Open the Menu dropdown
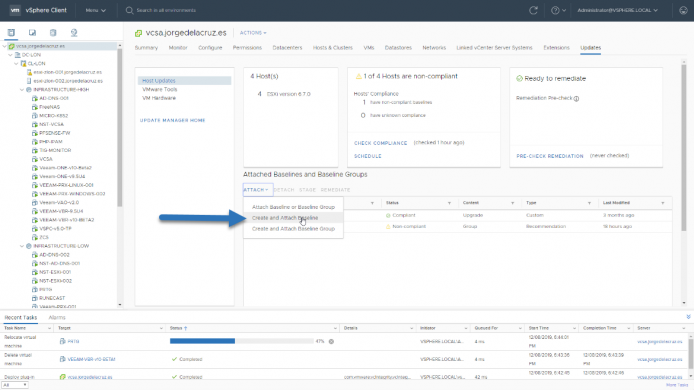The width and height of the screenshot is (694, 390). pos(96,10)
